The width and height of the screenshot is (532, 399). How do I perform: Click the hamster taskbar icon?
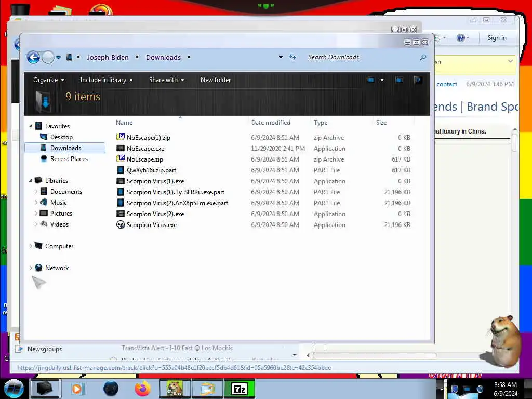175,389
